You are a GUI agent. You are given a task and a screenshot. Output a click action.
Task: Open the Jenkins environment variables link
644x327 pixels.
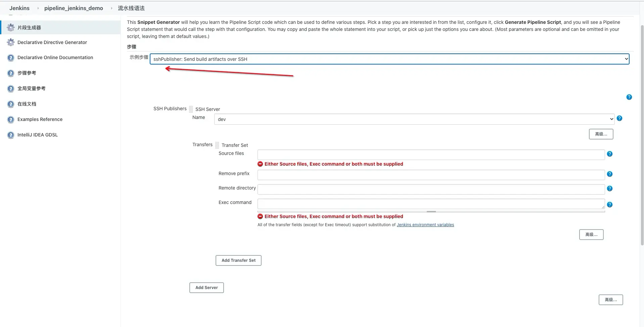coord(425,225)
